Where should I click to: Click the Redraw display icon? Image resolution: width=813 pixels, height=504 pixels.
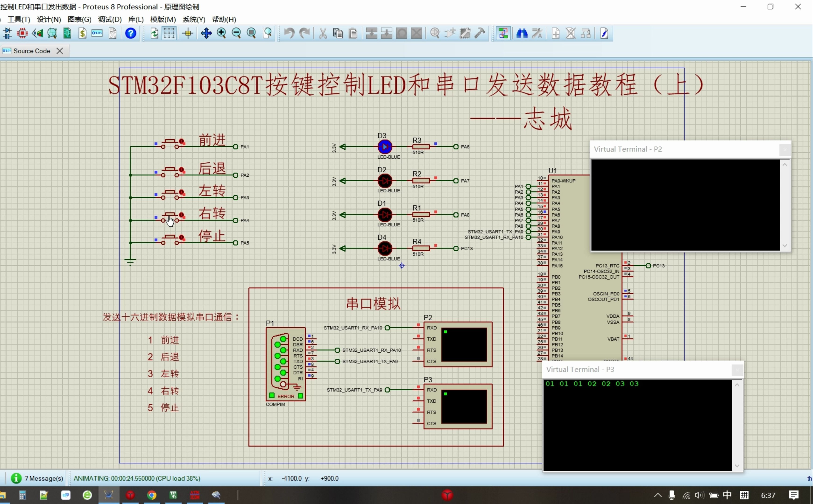coord(154,33)
